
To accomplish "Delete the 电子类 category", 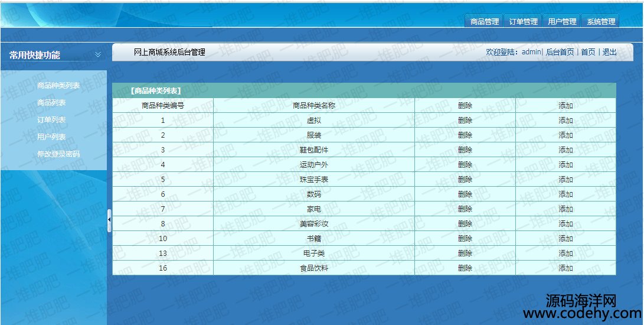I will [x=465, y=254].
